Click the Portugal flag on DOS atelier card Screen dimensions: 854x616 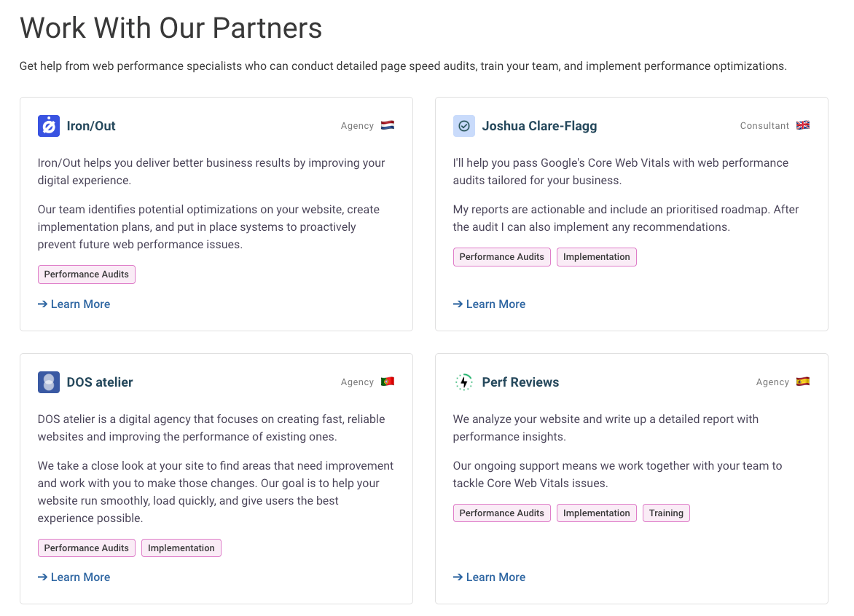tap(388, 382)
